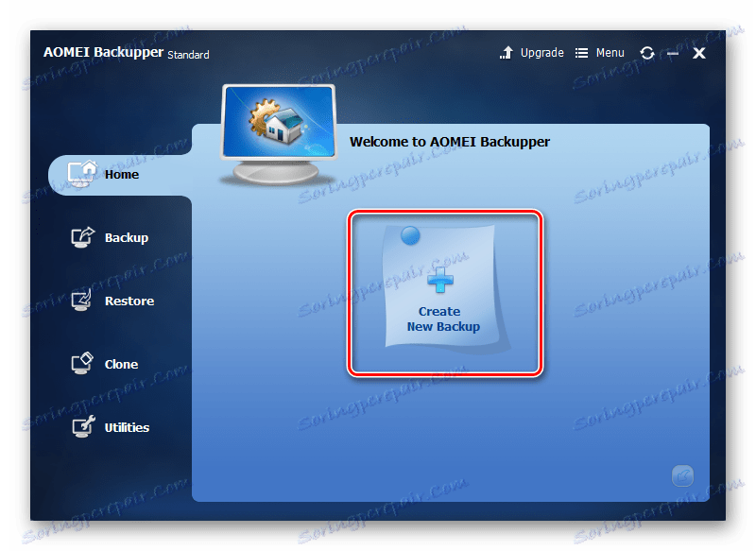Viewport: 756px width, 551px height.
Task: Go to the Restore section
Action: click(x=129, y=301)
